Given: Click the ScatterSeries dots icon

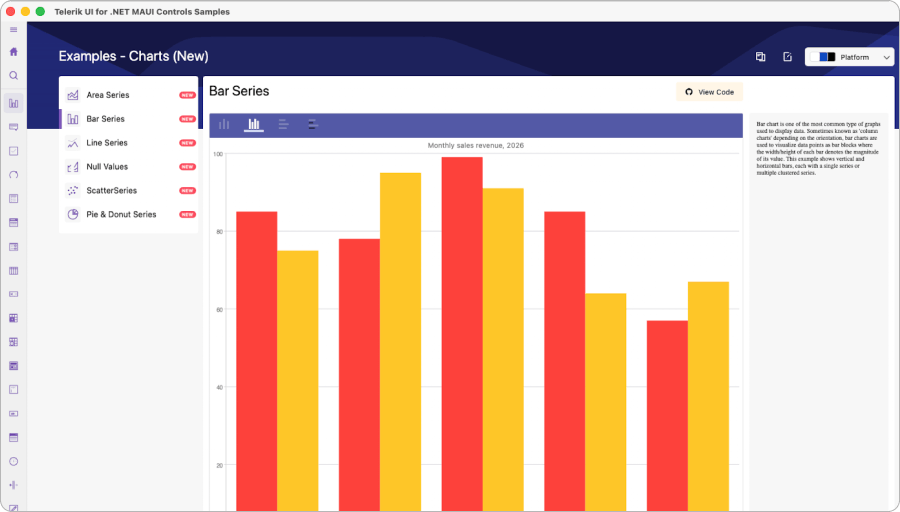Looking at the screenshot, I should point(73,191).
